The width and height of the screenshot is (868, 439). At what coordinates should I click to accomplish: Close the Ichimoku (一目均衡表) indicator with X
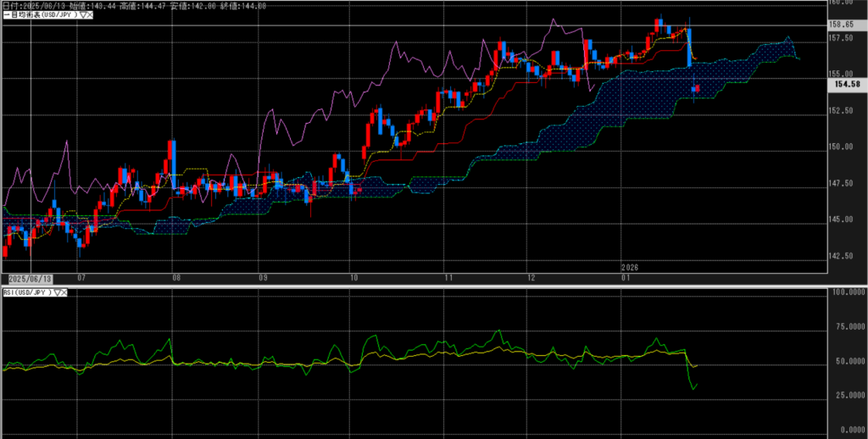pyautogui.click(x=88, y=14)
